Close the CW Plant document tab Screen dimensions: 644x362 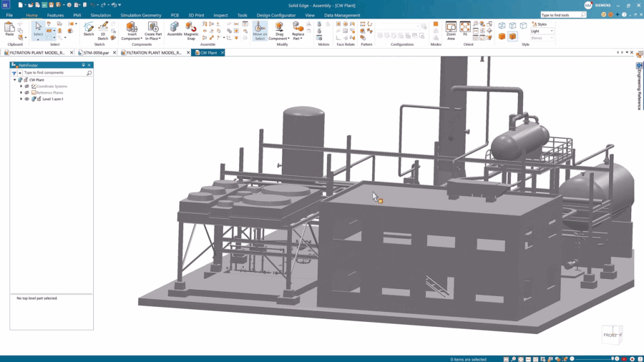pyautogui.click(x=223, y=52)
